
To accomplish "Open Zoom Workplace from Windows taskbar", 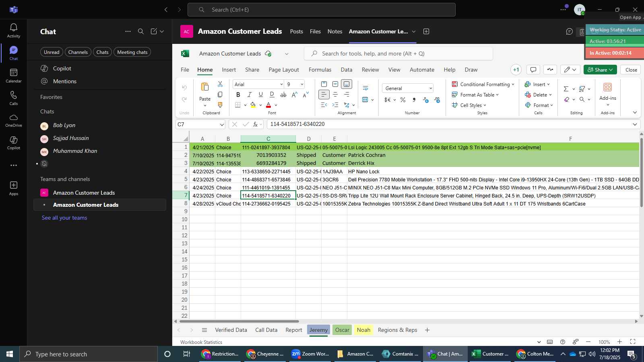I will (x=310, y=354).
